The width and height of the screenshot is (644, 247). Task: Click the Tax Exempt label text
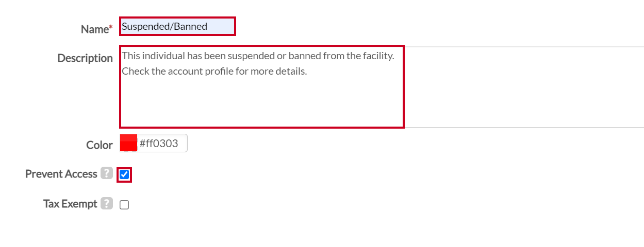pyautogui.click(x=70, y=204)
